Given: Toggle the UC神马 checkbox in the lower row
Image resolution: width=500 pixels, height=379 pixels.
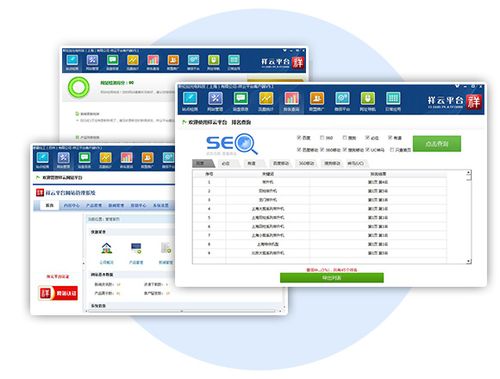Looking at the screenshot, I should pos(368,150).
